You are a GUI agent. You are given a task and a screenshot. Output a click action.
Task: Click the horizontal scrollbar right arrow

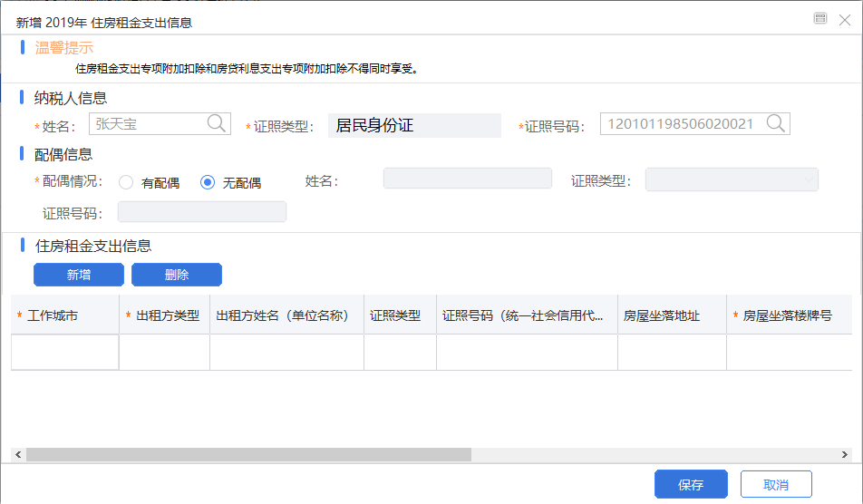point(844,454)
